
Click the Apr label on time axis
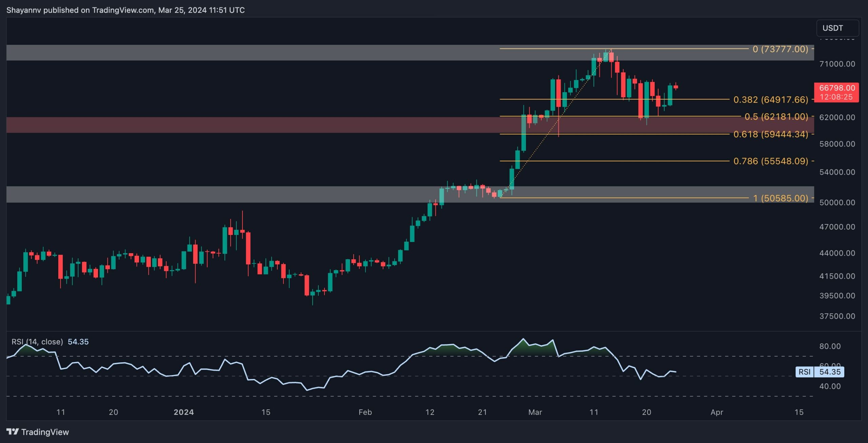pos(717,412)
